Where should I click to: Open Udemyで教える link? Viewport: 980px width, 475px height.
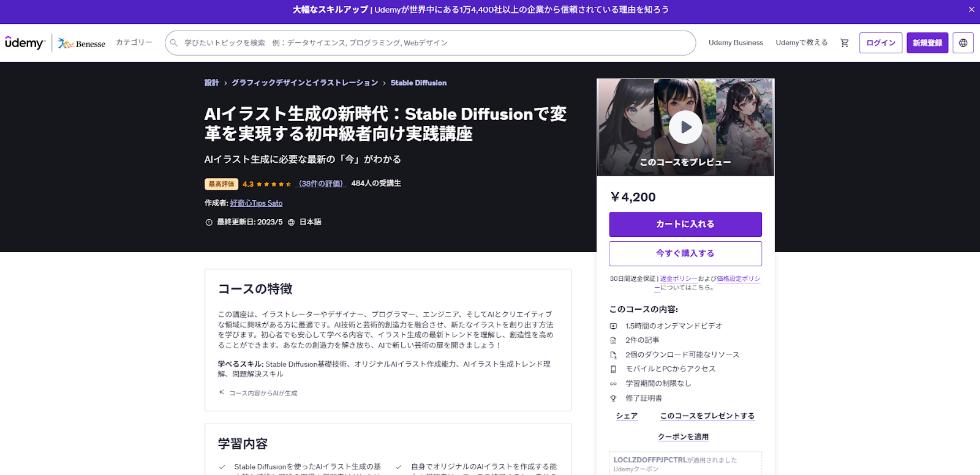coord(802,43)
